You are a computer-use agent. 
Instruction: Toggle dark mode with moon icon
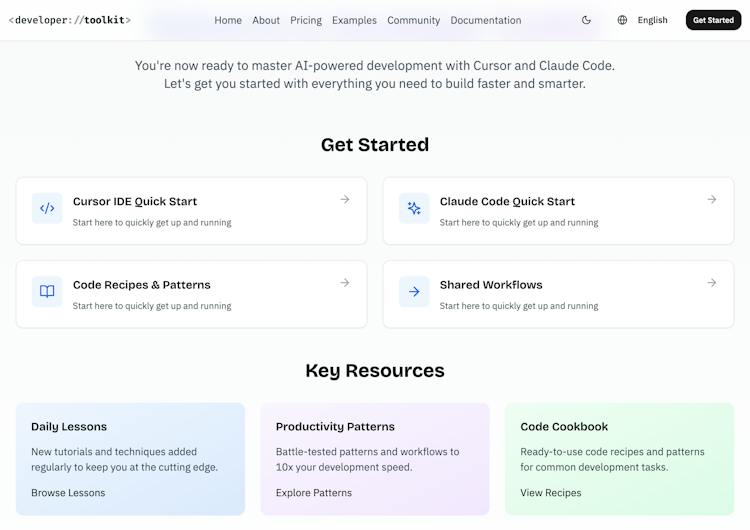click(x=586, y=20)
